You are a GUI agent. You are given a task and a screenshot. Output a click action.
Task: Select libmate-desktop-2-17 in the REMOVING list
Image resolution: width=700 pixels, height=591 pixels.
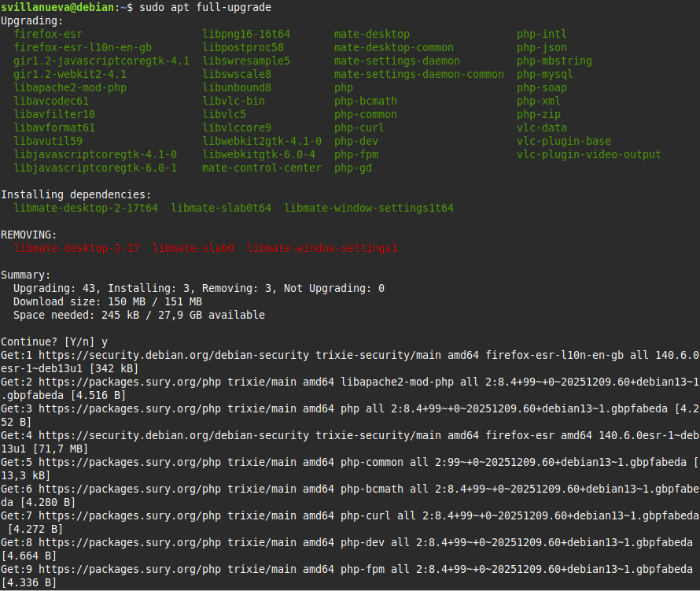(x=76, y=248)
